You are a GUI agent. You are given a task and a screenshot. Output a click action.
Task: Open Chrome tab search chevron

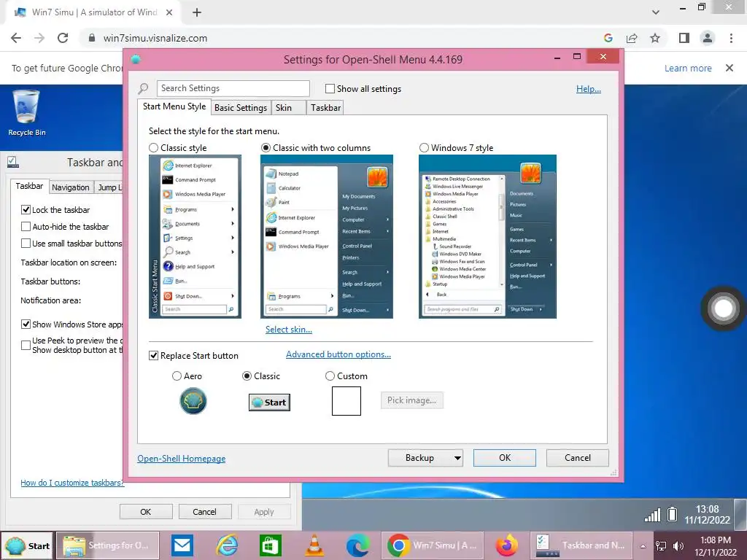coord(656,12)
